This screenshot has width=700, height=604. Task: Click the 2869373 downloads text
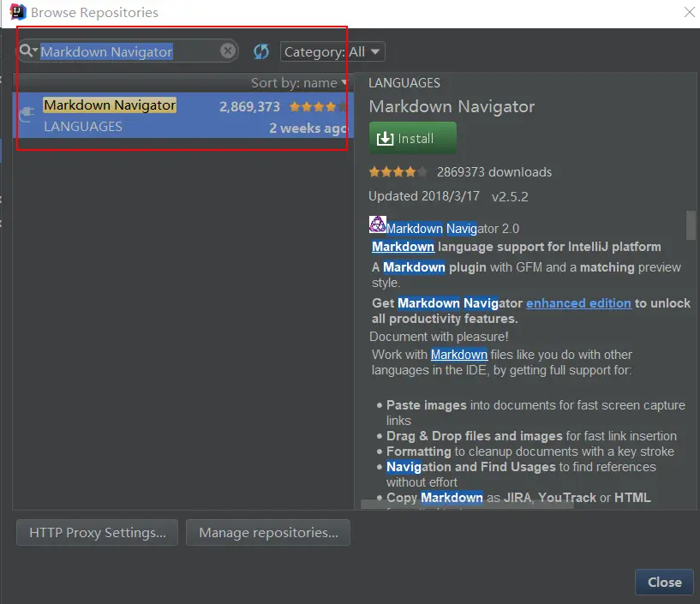(x=494, y=172)
